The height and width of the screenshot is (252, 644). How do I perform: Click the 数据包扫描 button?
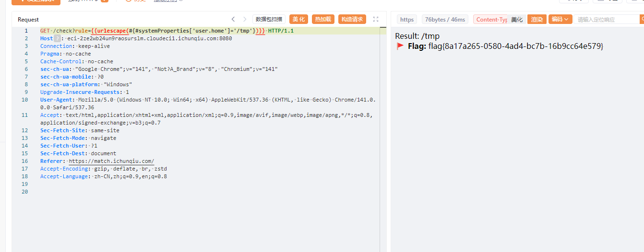269,19
